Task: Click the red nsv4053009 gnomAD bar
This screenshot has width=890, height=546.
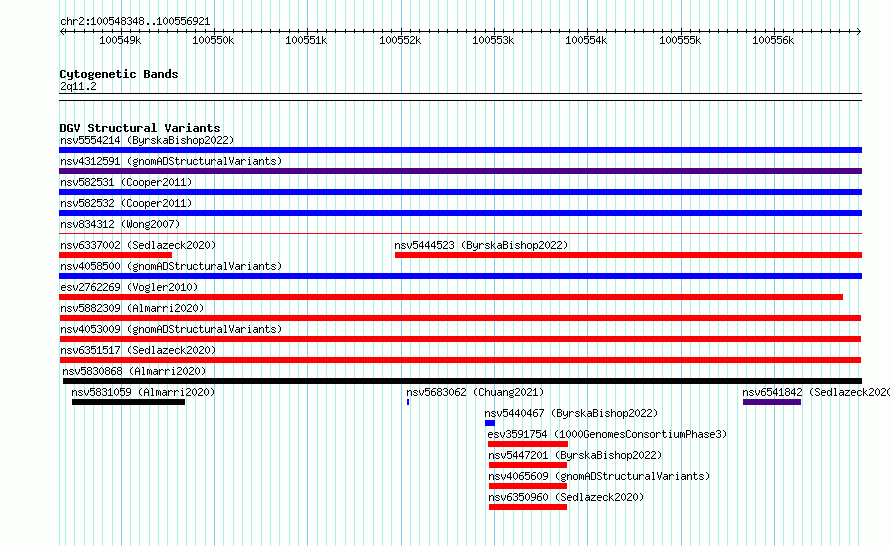Action: point(460,339)
